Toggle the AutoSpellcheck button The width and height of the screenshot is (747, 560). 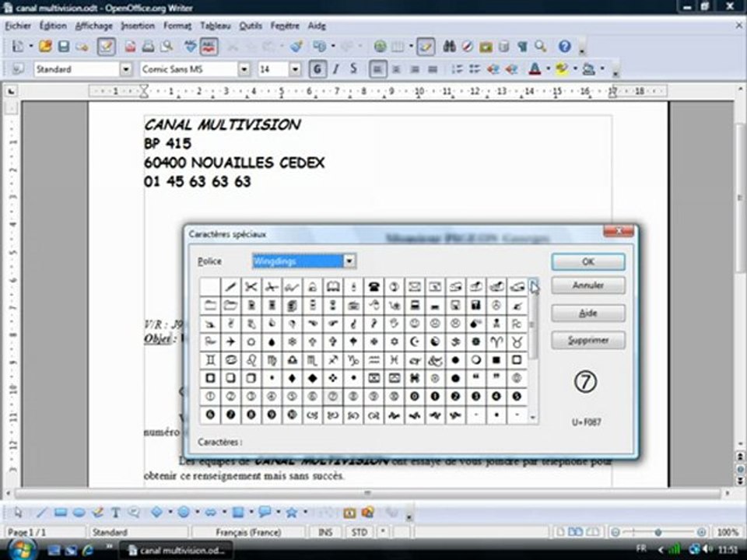click(209, 47)
